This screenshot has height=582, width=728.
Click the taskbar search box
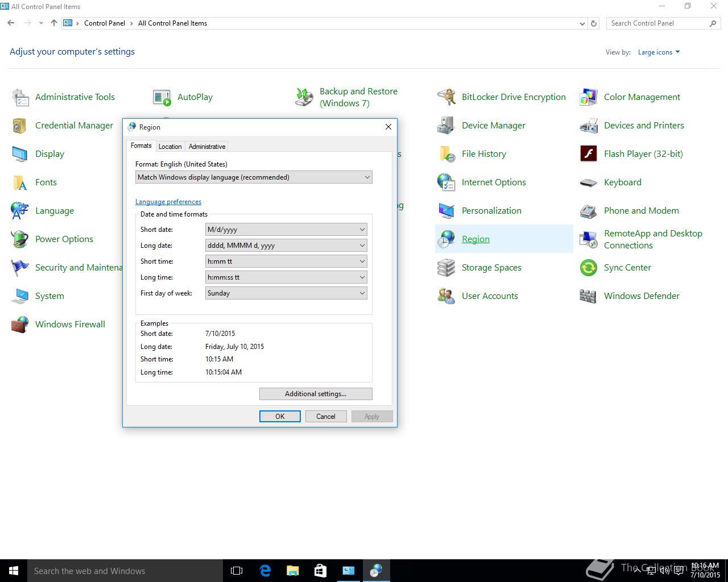point(125,571)
